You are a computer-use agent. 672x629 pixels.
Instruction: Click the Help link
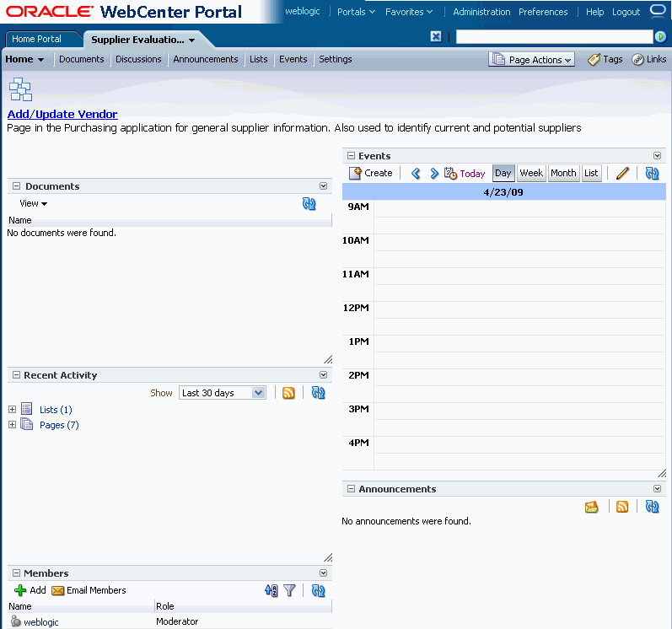[595, 12]
